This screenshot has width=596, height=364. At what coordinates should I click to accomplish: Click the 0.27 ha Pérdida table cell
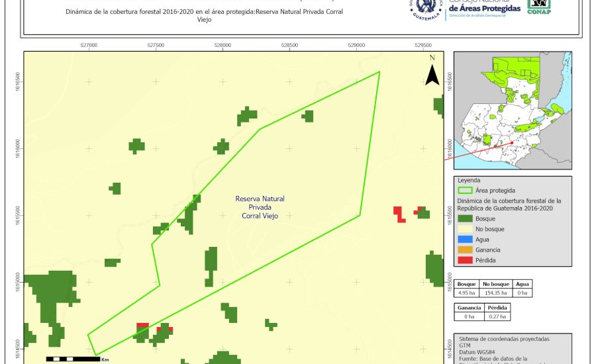(x=498, y=317)
